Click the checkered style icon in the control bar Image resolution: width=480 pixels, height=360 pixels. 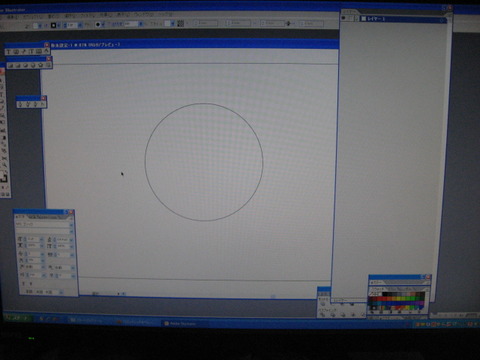[180, 23]
